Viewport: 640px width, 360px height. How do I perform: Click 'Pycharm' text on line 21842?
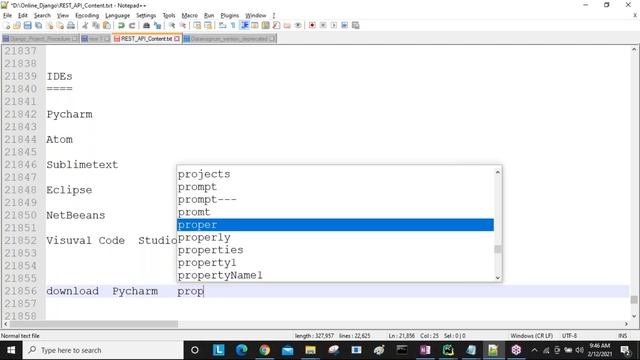pyautogui.click(x=69, y=114)
